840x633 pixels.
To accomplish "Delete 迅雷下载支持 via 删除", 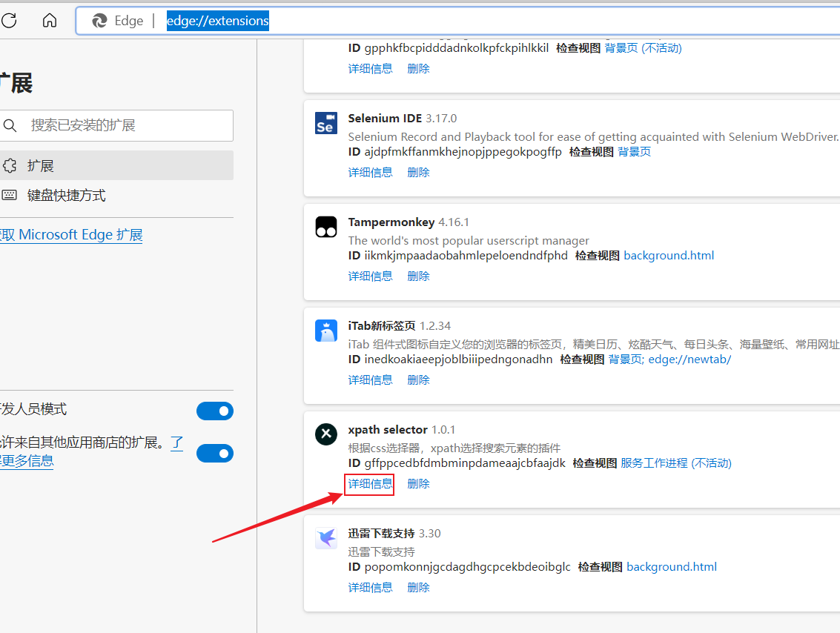I will click(418, 588).
